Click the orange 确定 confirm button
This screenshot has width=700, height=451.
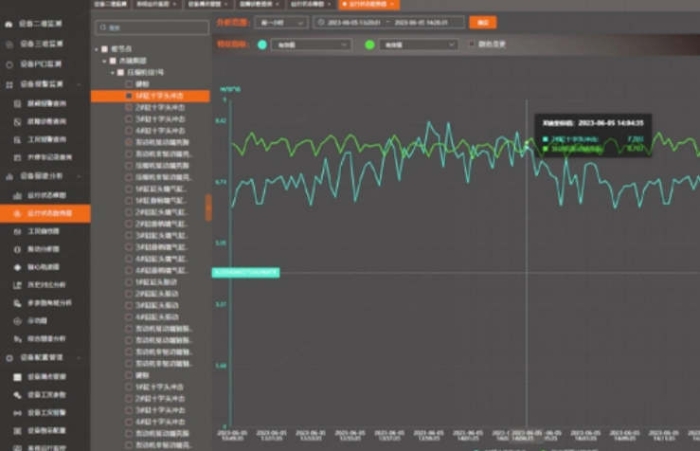coord(483,22)
